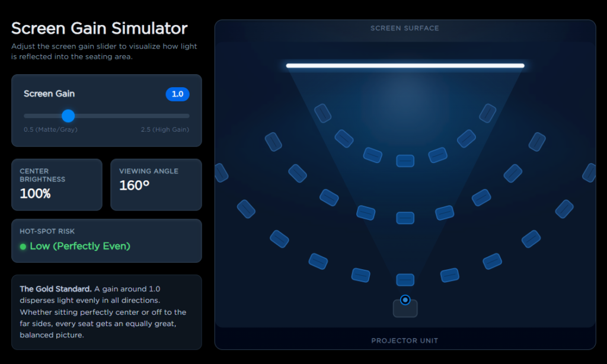Select the back row center seat above projector
607x364 pixels.
pyautogui.click(x=405, y=280)
